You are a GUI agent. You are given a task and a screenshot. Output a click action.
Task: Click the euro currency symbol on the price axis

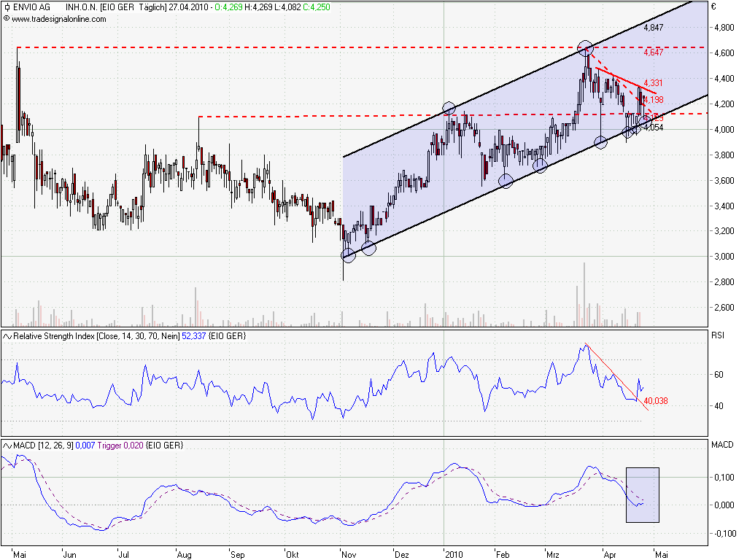pyautogui.click(x=713, y=7)
